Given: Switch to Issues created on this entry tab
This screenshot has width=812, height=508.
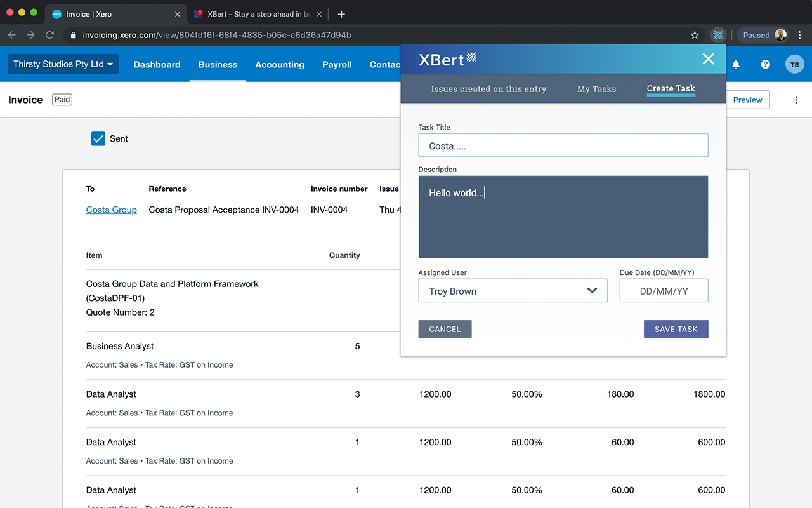Looking at the screenshot, I should [x=488, y=89].
